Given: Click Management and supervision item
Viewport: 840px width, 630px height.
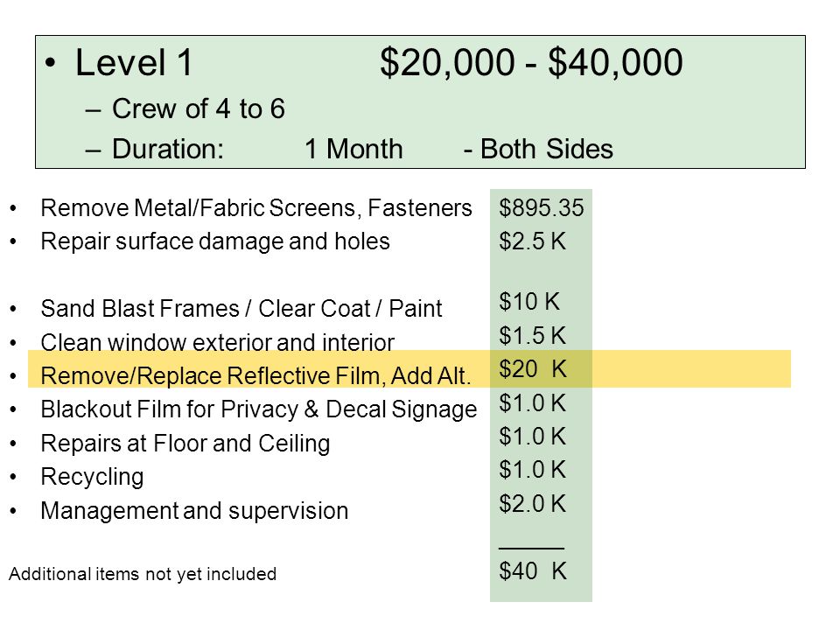Looking at the screenshot, I should click(194, 510).
